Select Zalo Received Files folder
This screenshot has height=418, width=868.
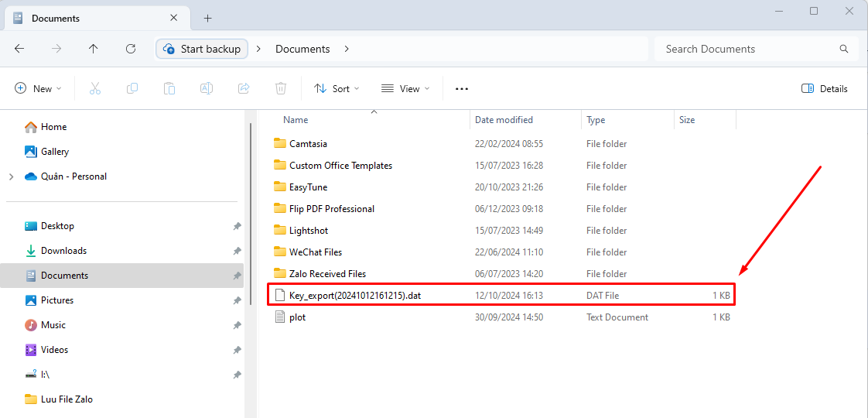click(327, 273)
